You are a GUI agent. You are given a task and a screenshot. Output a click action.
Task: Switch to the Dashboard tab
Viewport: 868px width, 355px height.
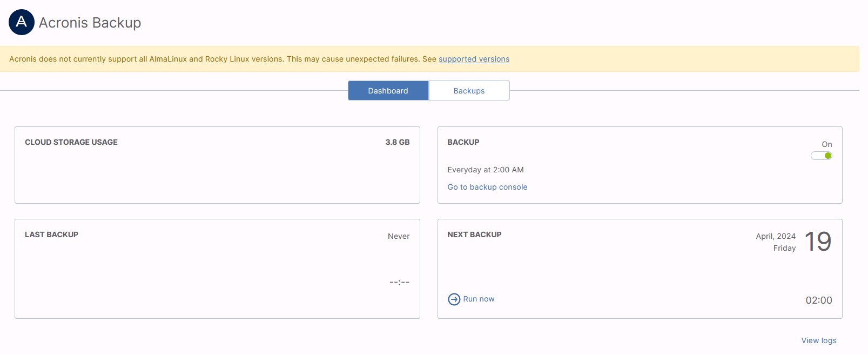388,91
